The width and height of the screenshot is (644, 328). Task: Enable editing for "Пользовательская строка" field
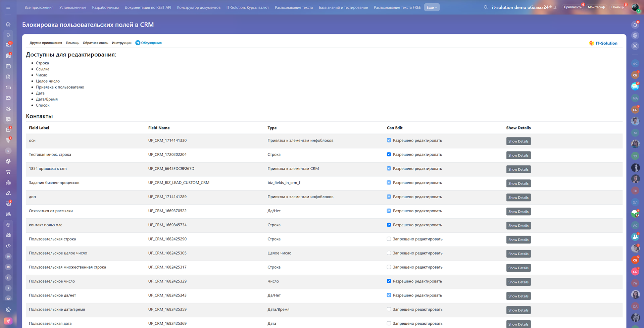pos(389,239)
